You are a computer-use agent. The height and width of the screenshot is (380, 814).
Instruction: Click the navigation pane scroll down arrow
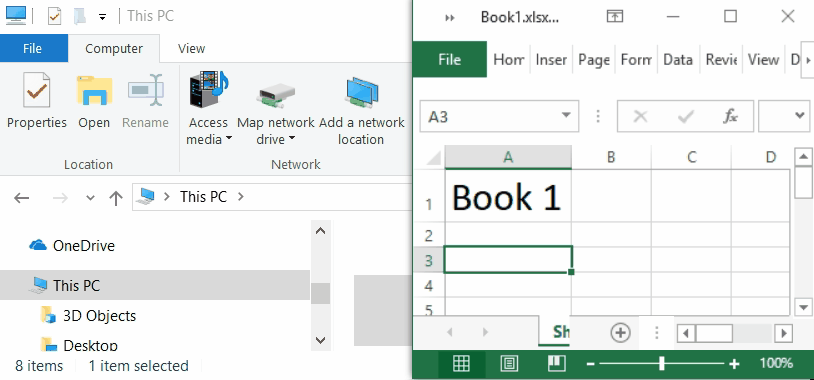click(x=320, y=340)
